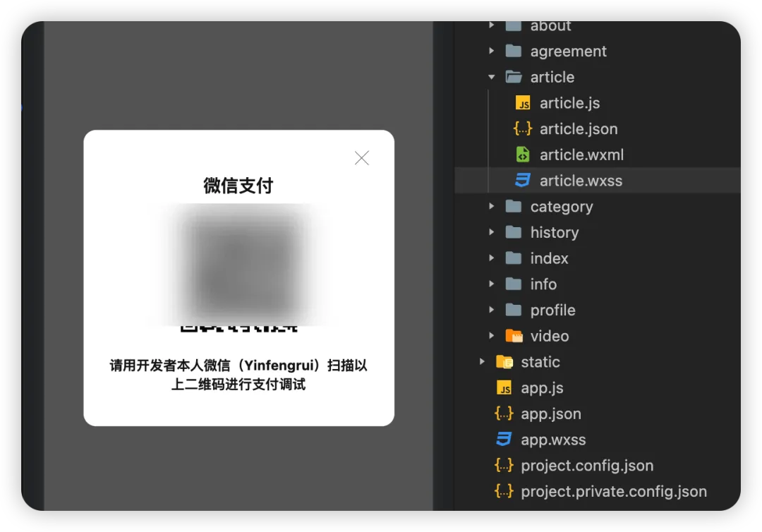Image resolution: width=762 pixels, height=532 pixels.
Task: Expand the agreement folder arrow
Action: tap(491, 51)
